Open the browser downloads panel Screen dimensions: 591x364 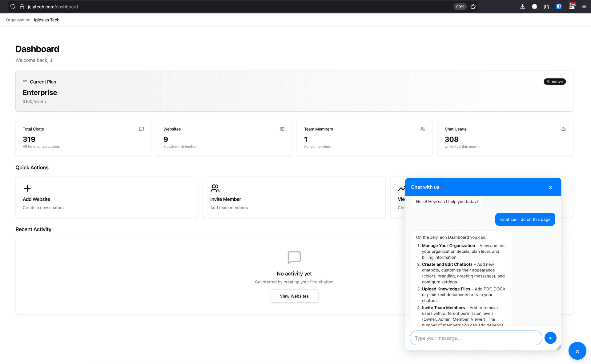(522, 6)
